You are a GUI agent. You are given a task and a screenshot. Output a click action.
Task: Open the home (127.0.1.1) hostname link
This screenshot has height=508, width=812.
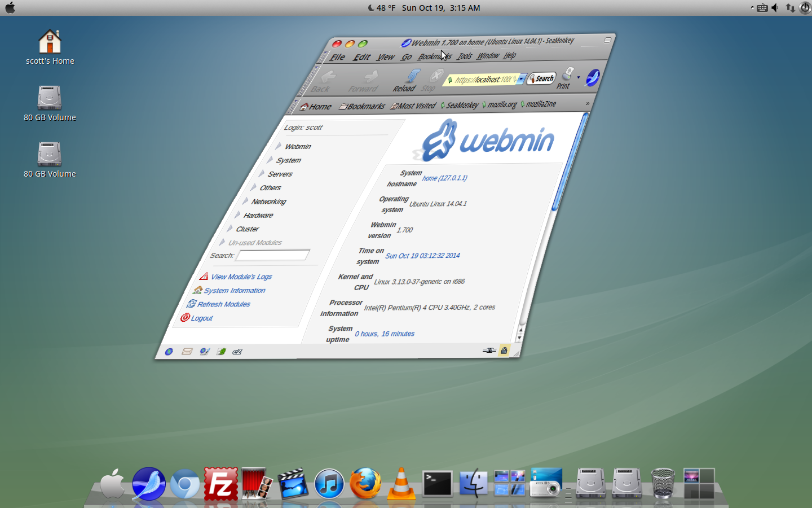click(x=445, y=178)
